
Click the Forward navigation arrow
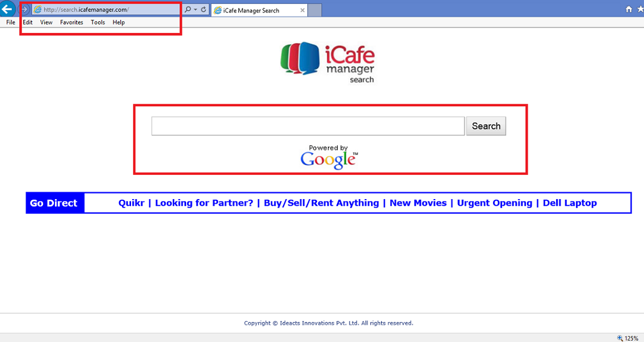(x=24, y=10)
